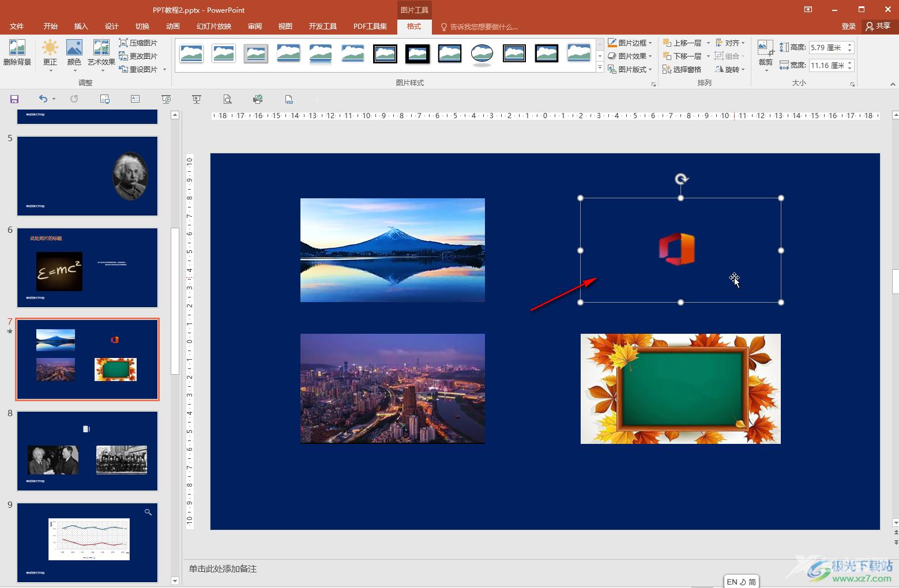
Task: Select slide 8 thumbnail with black-white photos
Action: click(x=87, y=451)
